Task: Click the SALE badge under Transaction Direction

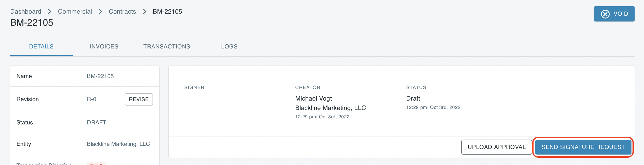Action: tap(97, 164)
